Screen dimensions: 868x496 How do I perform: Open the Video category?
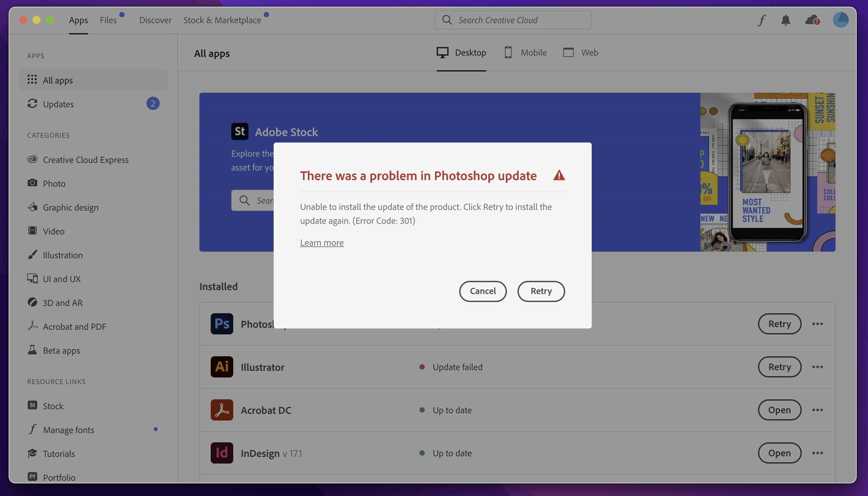tap(93, 231)
